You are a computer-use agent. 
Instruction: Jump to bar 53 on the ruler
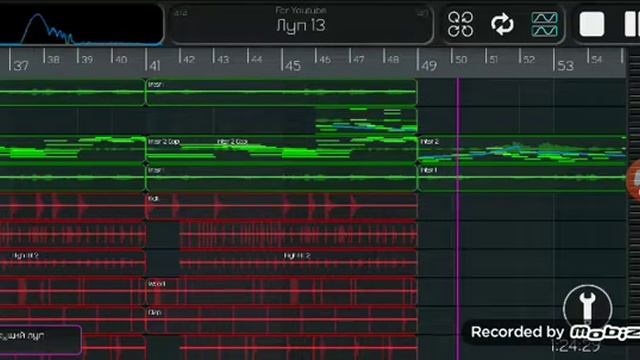point(566,65)
